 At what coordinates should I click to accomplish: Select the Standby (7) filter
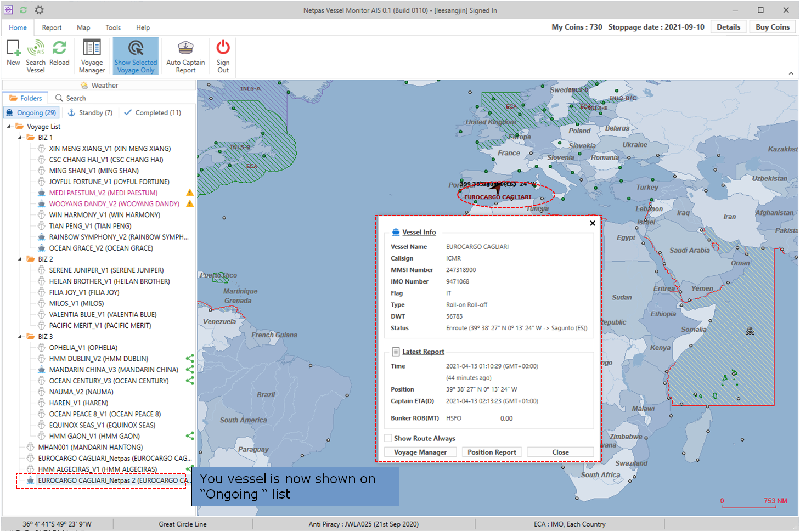click(91, 112)
